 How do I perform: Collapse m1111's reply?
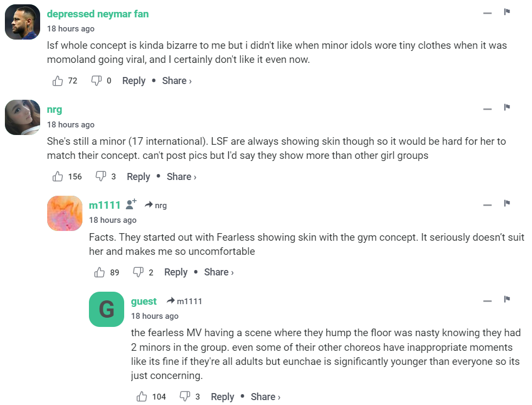tap(488, 204)
